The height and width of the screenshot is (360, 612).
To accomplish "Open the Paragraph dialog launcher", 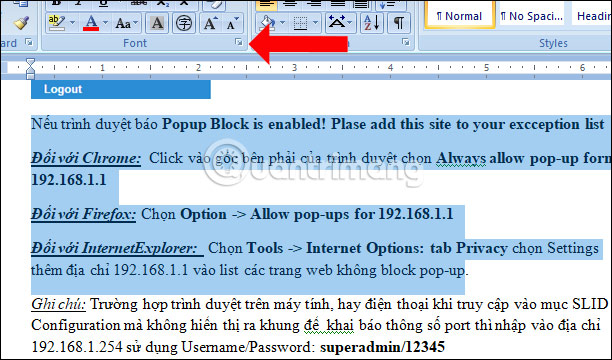I will (x=406, y=42).
